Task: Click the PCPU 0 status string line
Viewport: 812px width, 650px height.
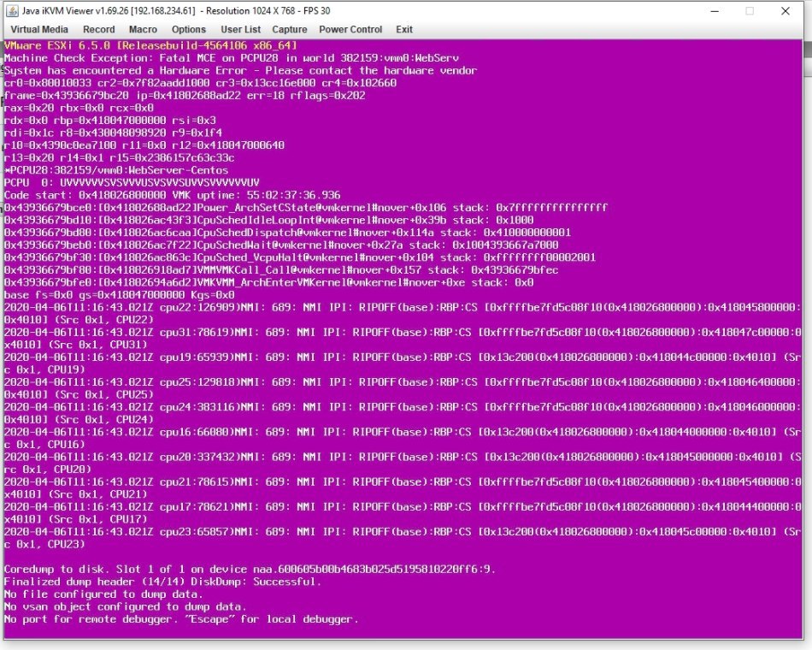Action: (132, 182)
